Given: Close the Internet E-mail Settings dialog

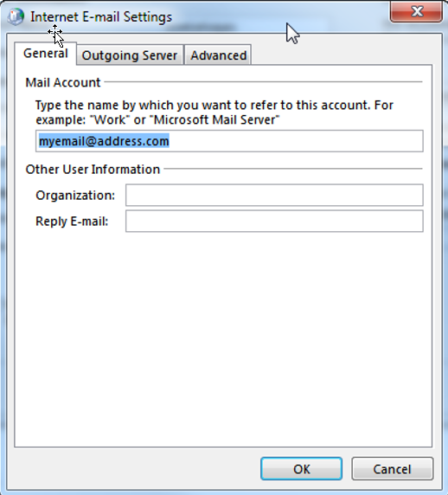Looking at the screenshot, I should [416, 11].
